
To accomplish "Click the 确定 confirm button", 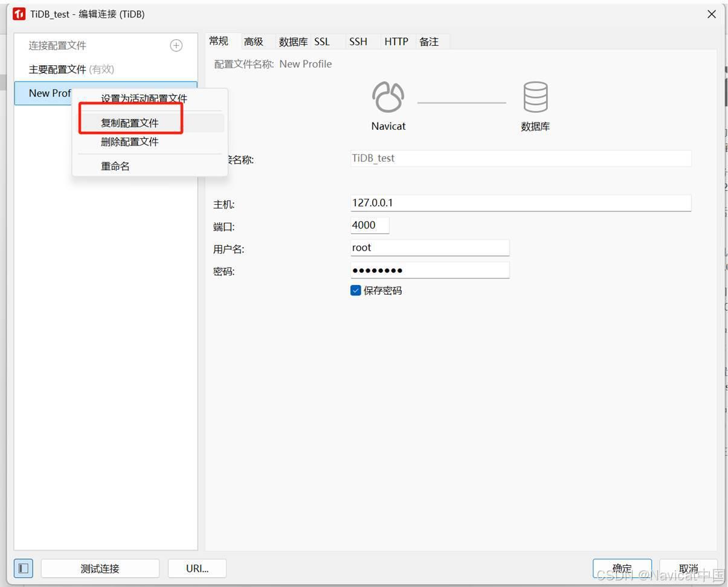I will pos(622,568).
